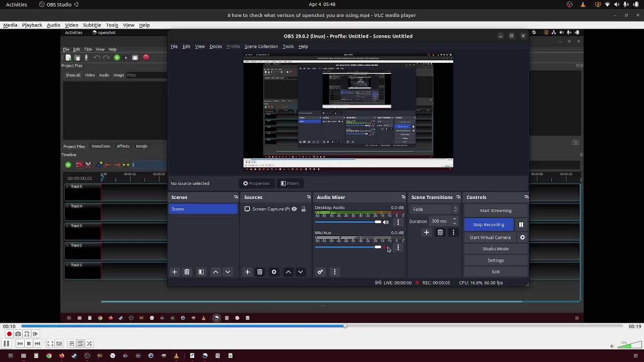Toggle VLC shuffle mode

click(x=89, y=343)
